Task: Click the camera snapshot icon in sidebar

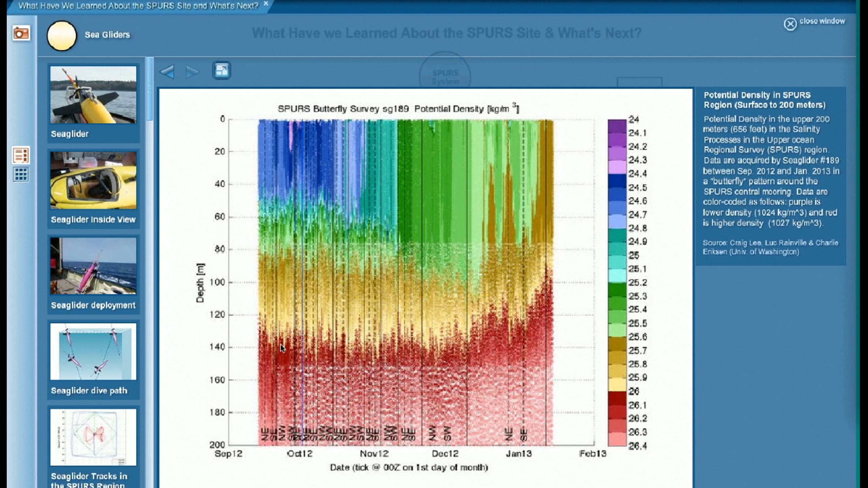Action: 21,34
